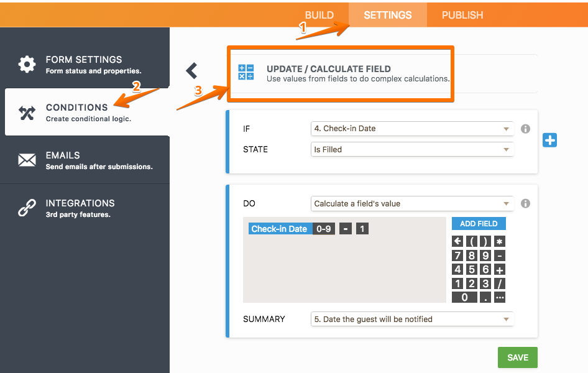Screen dimensions: 588x373
Task: Click the Emails envelope icon
Action: (27, 160)
